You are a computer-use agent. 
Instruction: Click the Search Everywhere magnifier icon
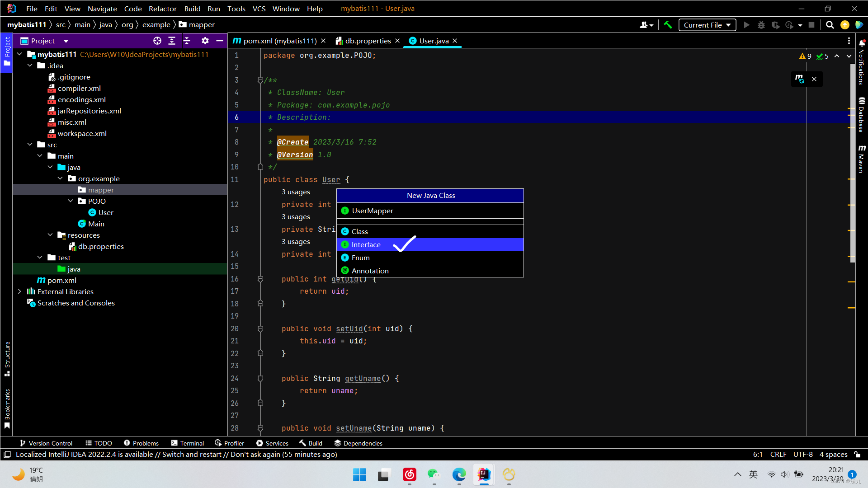pos(830,25)
